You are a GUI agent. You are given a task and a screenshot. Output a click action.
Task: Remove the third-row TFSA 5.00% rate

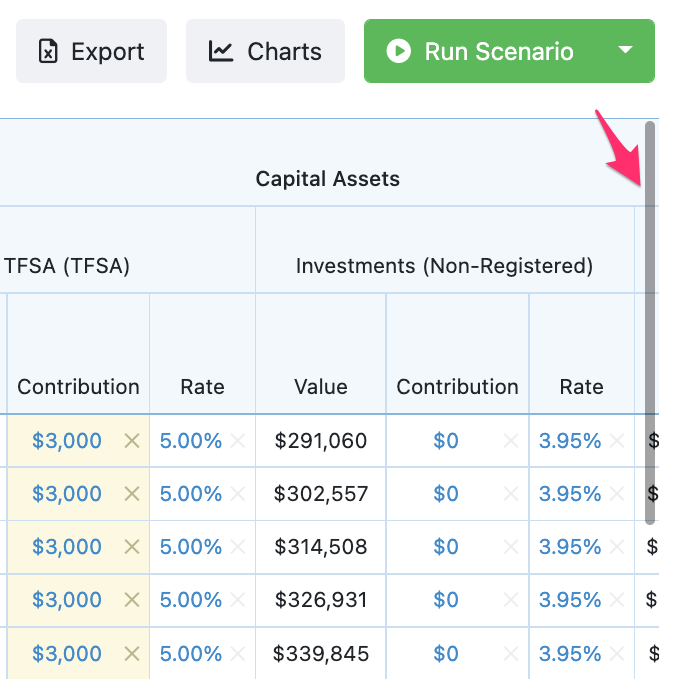(238, 547)
